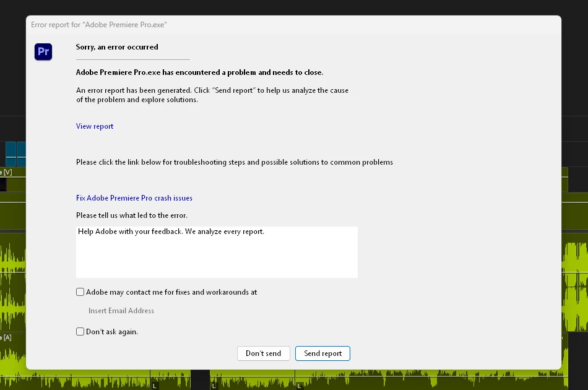Click the dialog title 'Error report for Adobe Premiere Pro.exe'
588x390 pixels.
click(99, 25)
